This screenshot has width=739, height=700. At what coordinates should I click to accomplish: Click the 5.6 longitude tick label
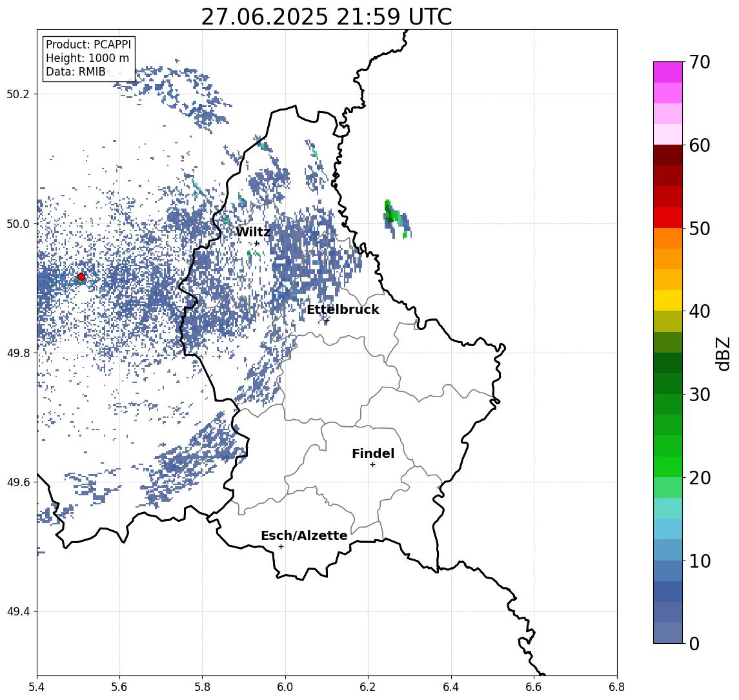point(119,687)
